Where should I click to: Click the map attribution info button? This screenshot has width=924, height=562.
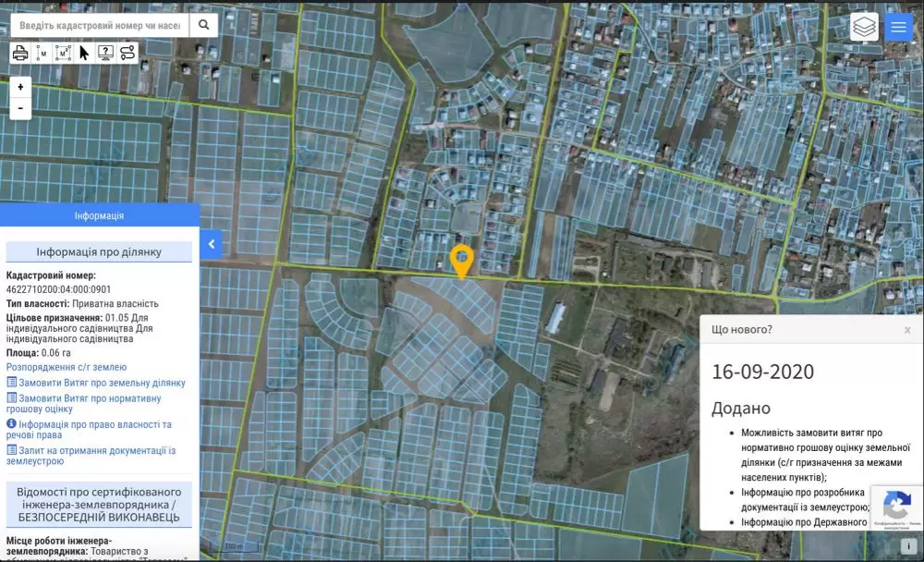[908, 546]
